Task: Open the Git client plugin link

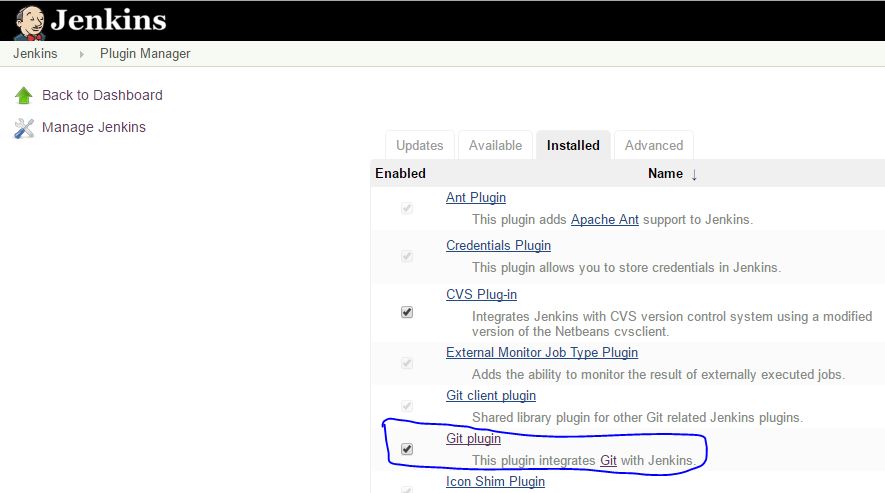Action: [491, 396]
